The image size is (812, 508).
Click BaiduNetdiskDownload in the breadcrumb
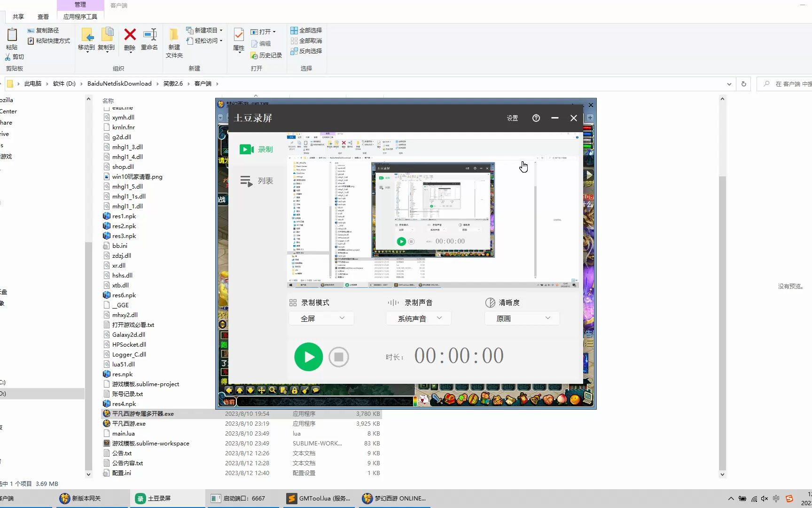119,84
